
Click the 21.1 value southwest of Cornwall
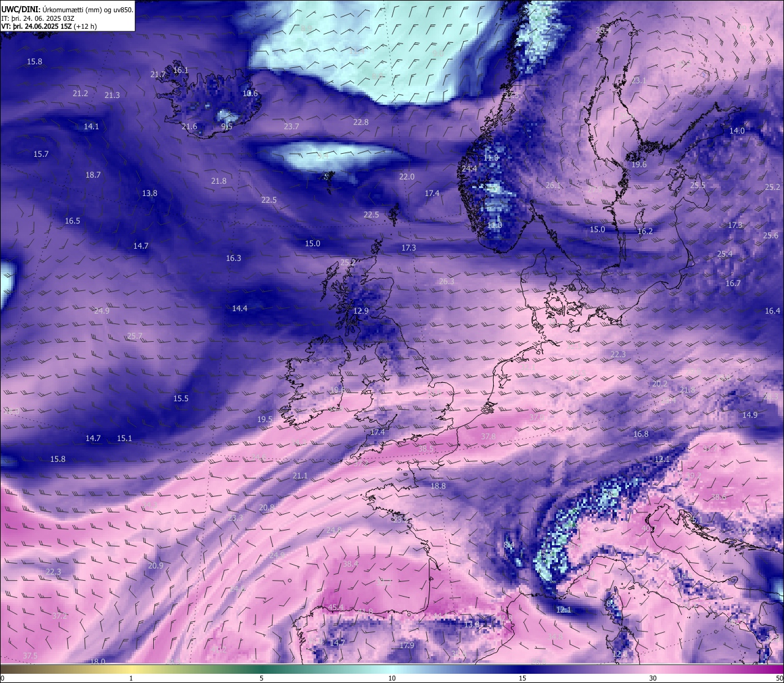300,476
